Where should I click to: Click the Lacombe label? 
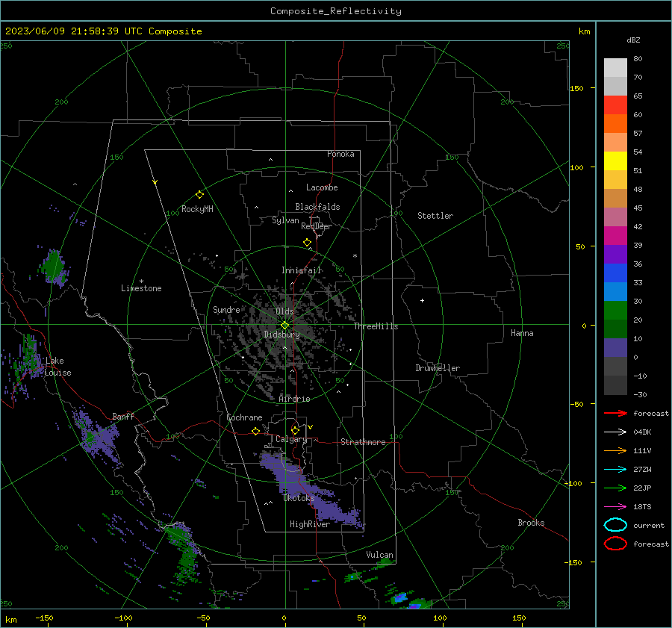[x=322, y=187]
